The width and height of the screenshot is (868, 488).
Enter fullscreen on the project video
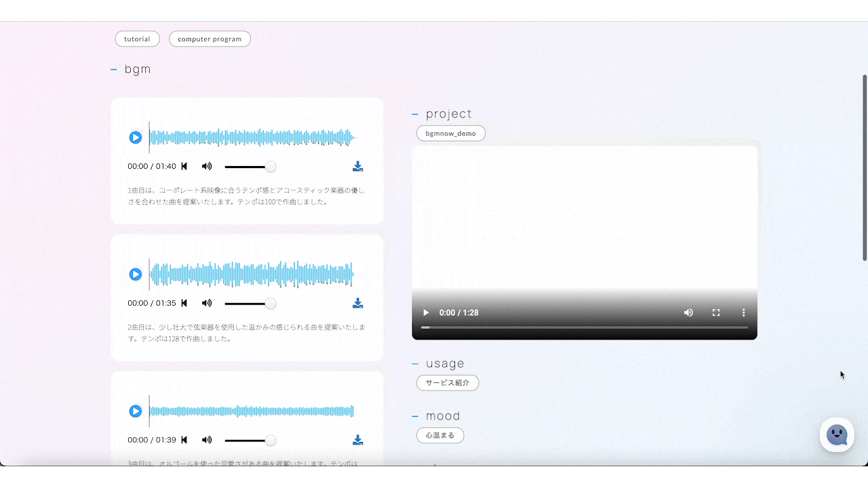(x=715, y=312)
